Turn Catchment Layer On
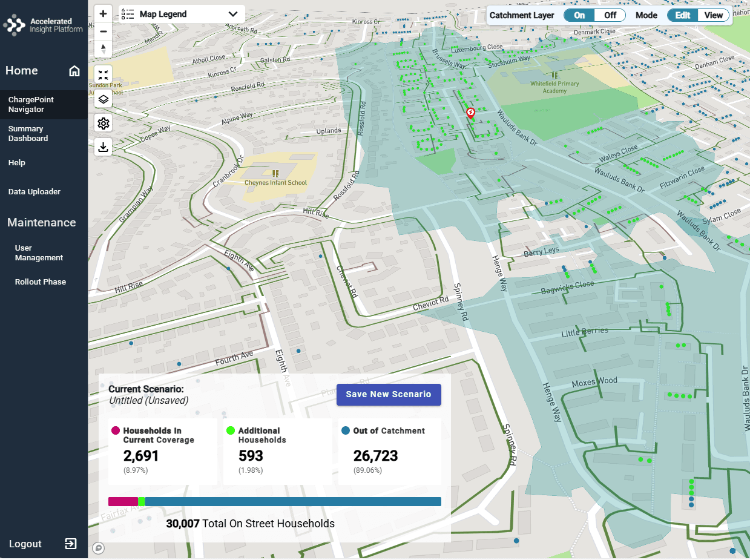 point(579,15)
